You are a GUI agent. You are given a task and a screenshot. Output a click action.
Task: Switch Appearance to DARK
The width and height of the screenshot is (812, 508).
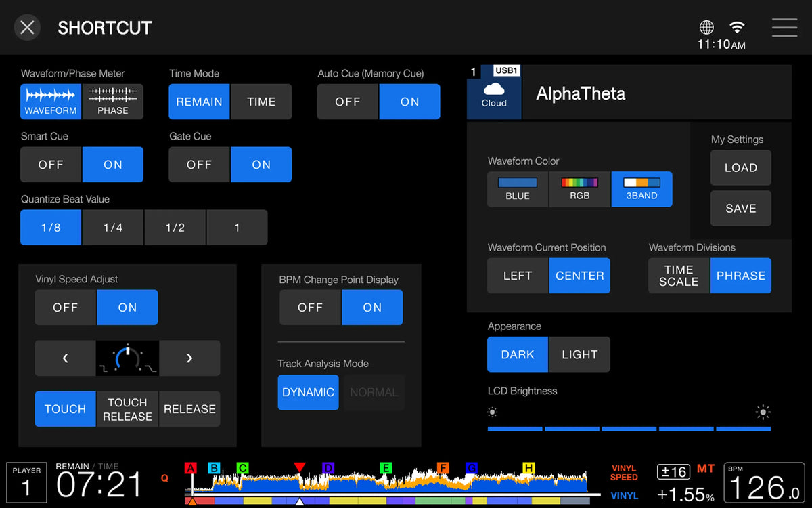click(x=518, y=354)
